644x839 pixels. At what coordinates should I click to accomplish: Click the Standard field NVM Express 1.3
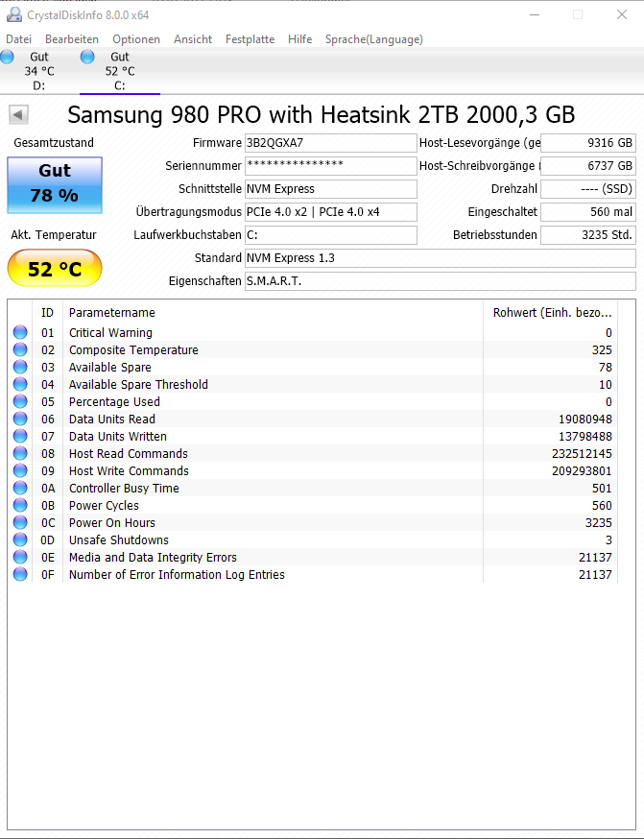coord(441,258)
